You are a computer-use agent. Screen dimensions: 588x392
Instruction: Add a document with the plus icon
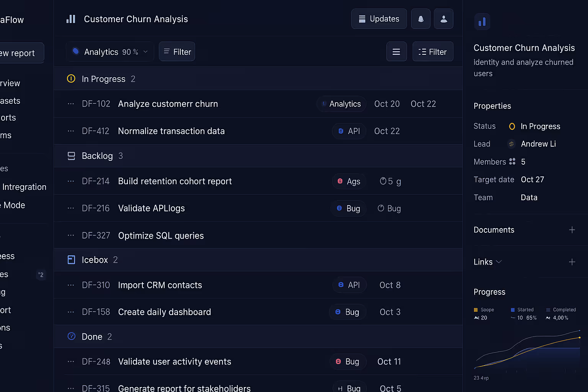(x=572, y=230)
